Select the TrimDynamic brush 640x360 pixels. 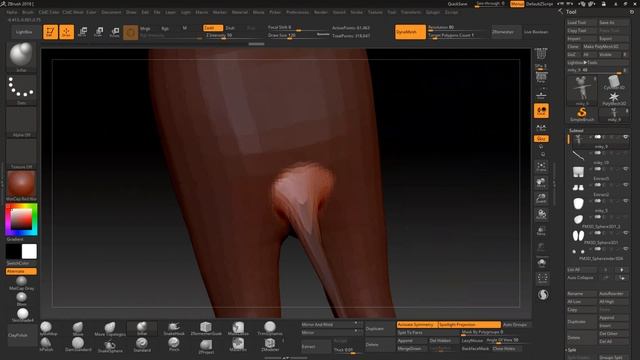point(270,328)
